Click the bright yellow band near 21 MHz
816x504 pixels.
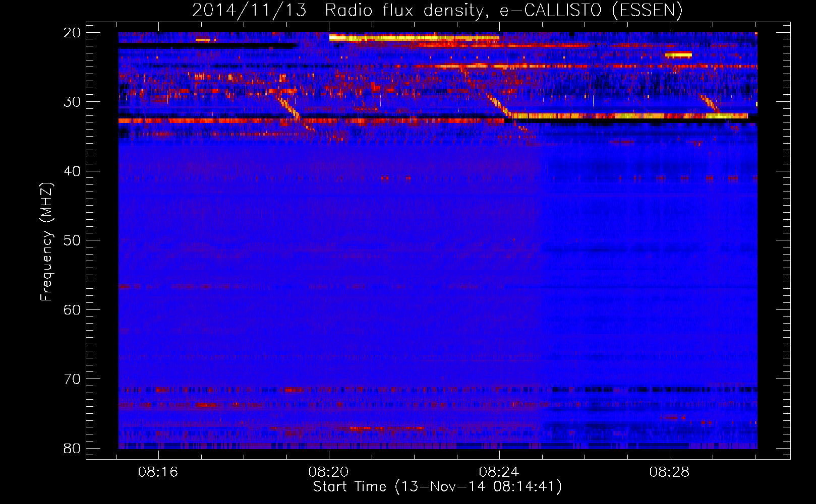(414, 37)
